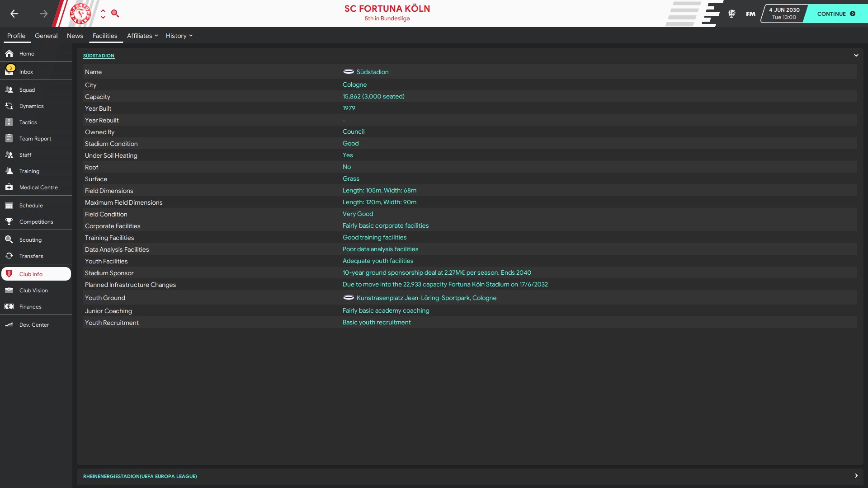Open the world globe icon
The image size is (868, 488).
click(x=731, y=14)
